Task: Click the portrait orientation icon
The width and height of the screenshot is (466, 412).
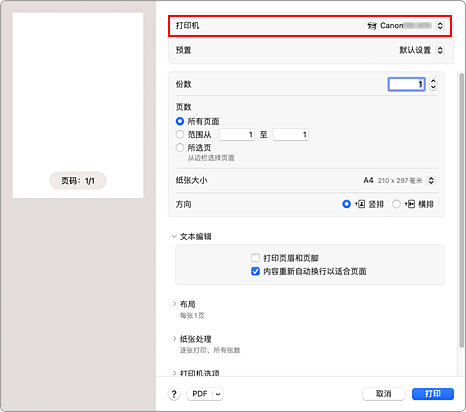Action: point(360,204)
